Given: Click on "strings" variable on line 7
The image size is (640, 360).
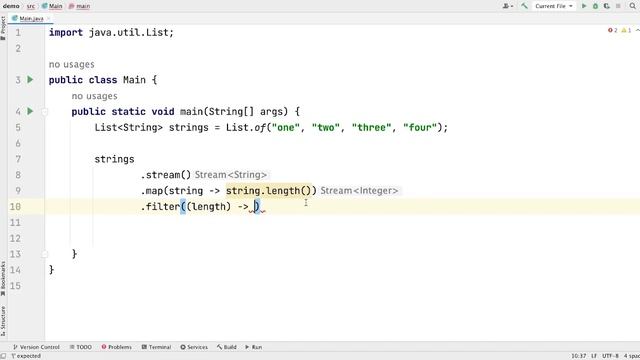Looking at the screenshot, I should click(114, 159).
